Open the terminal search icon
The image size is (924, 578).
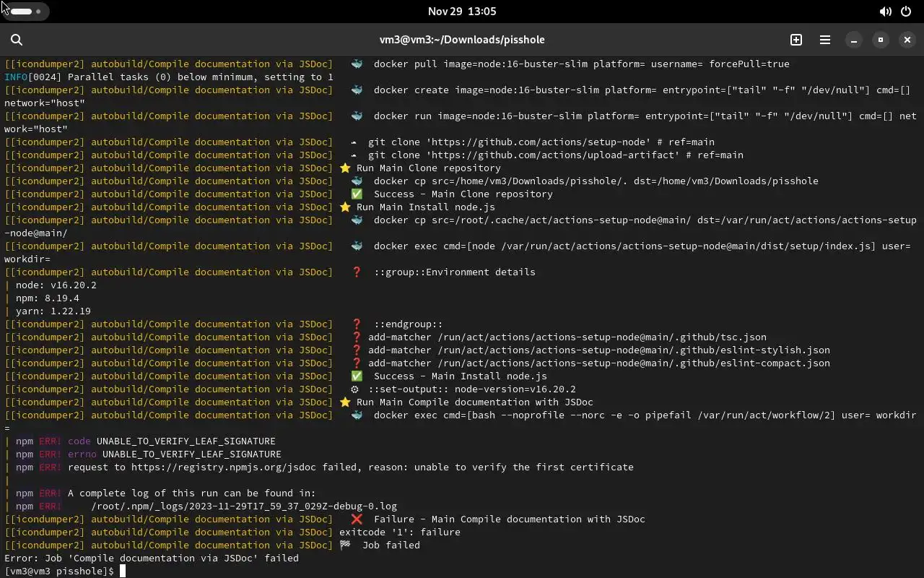[17, 40]
